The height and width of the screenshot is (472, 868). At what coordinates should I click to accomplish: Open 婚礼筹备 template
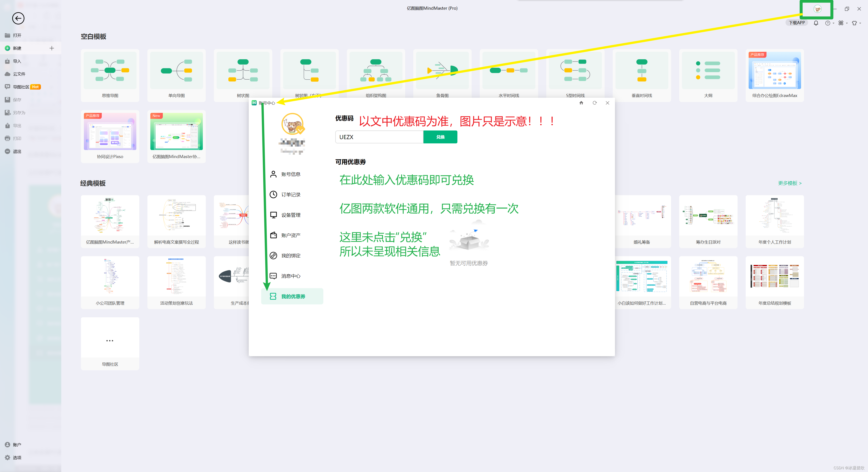pos(643,221)
